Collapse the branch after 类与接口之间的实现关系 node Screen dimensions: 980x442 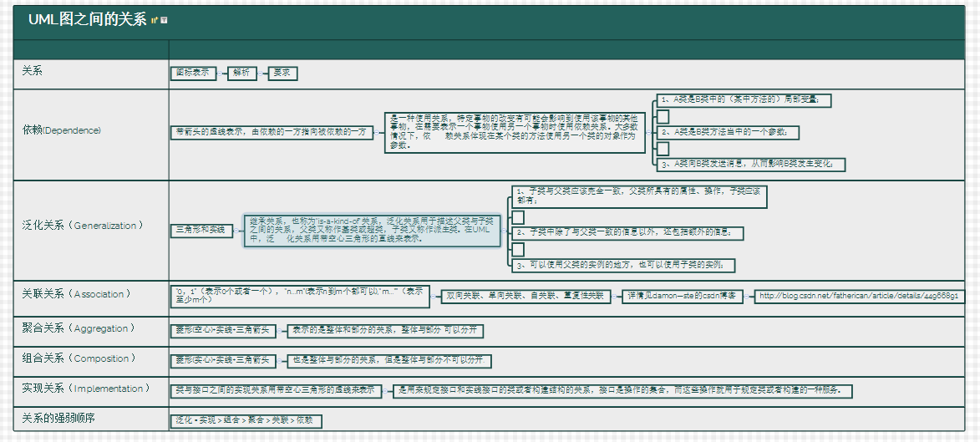[x=387, y=391]
